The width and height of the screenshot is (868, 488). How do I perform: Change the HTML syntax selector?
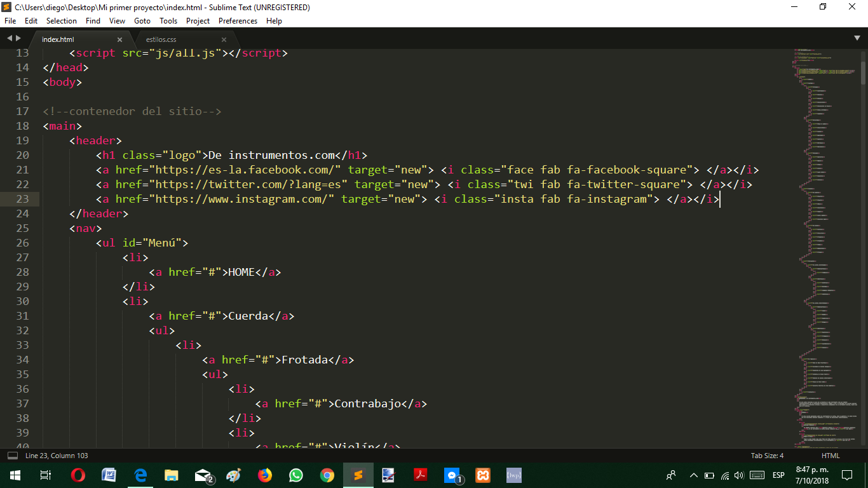pos(831,456)
